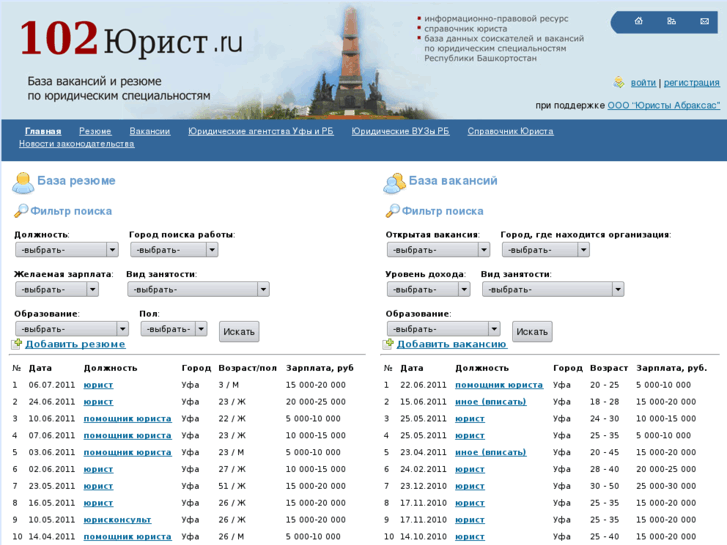Click resume column header Зарплата, руб
Image resolution: width=727 pixels, height=545 pixels.
click(320, 368)
